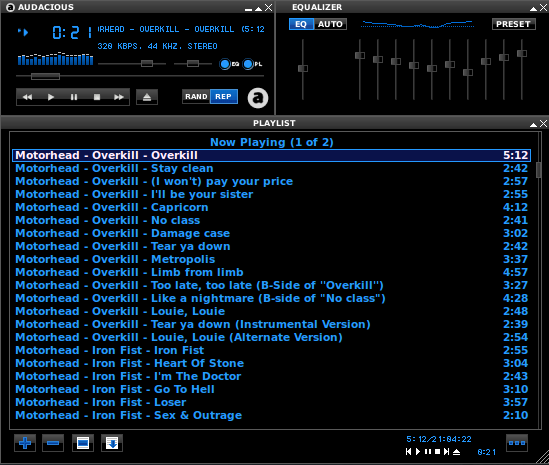The width and height of the screenshot is (549, 465).
Task: Select track Too late, too late
Action: [x=271, y=285]
